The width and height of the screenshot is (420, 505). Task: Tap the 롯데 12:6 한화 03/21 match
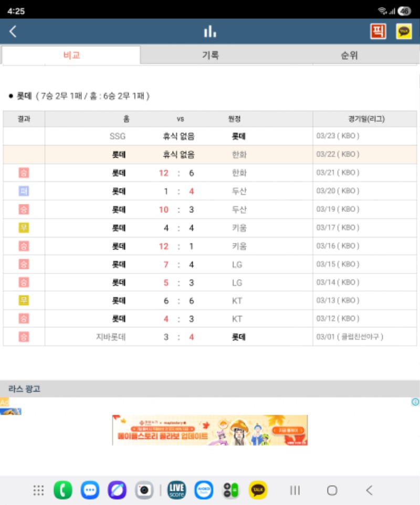210,173
